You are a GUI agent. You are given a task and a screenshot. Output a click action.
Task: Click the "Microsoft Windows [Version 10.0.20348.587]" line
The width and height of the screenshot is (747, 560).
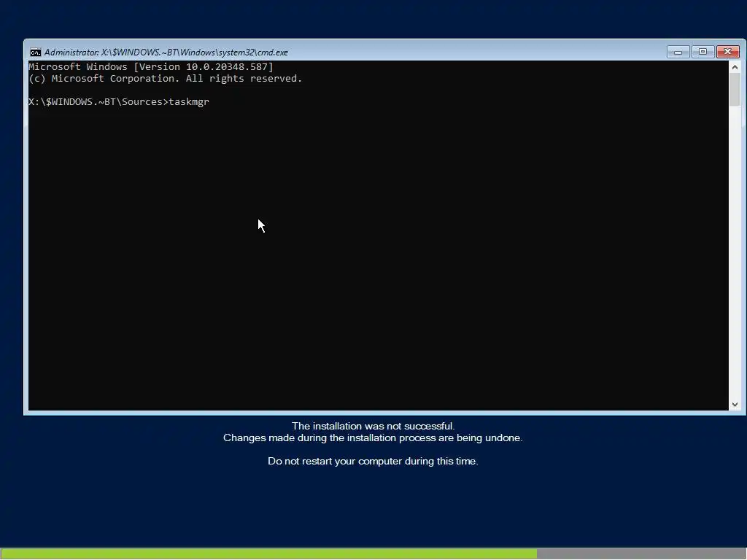(151, 67)
